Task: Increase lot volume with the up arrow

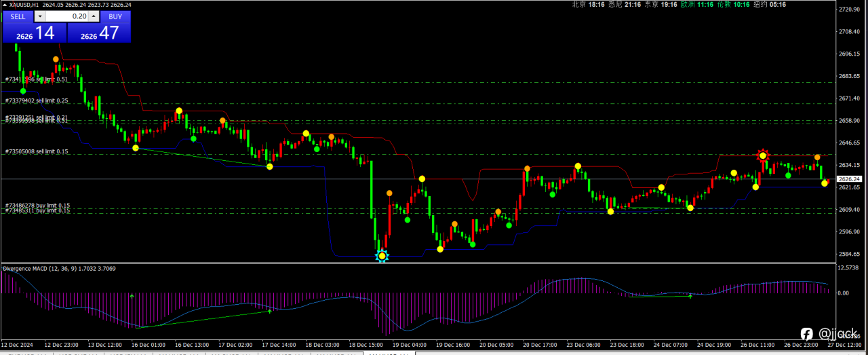Action: [x=94, y=16]
